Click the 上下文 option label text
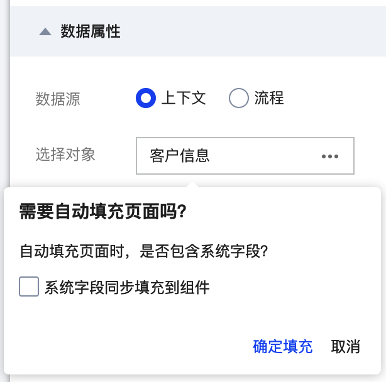 click(x=184, y=98)
